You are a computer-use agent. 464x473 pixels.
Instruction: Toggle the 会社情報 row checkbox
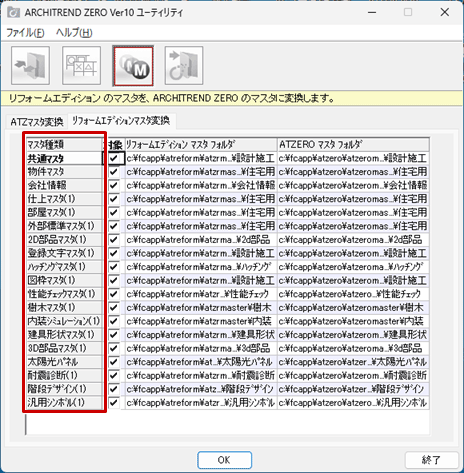coord(114,185)
